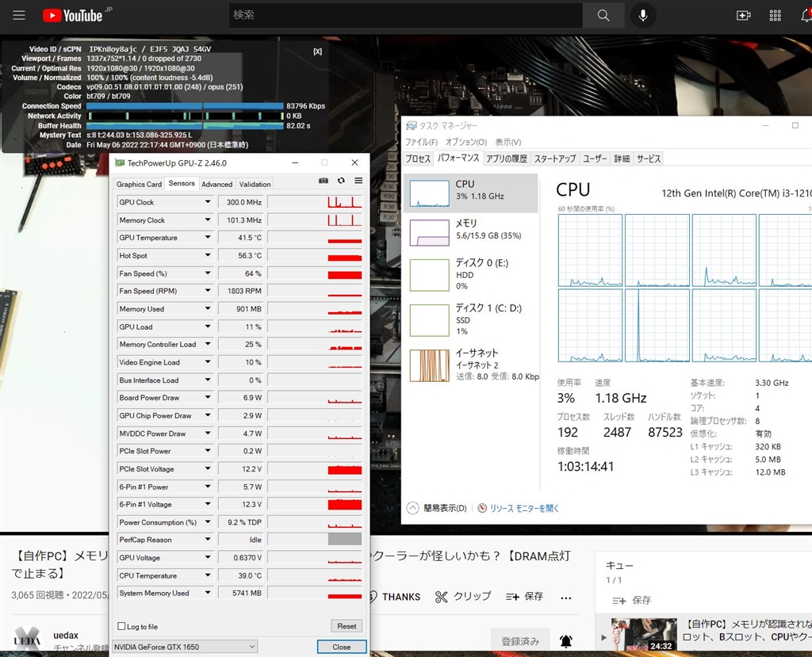Click the YouTube notifications bell at top

tap(806, 16)
